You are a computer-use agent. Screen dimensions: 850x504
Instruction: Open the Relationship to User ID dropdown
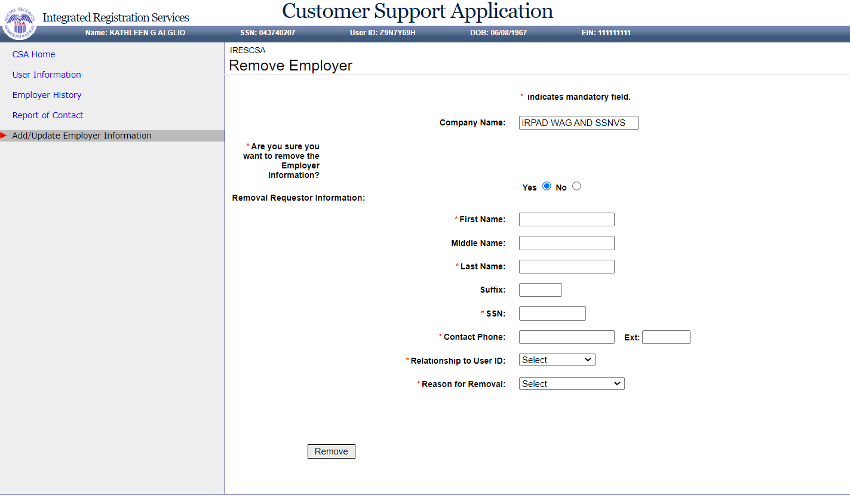[557, 360]
